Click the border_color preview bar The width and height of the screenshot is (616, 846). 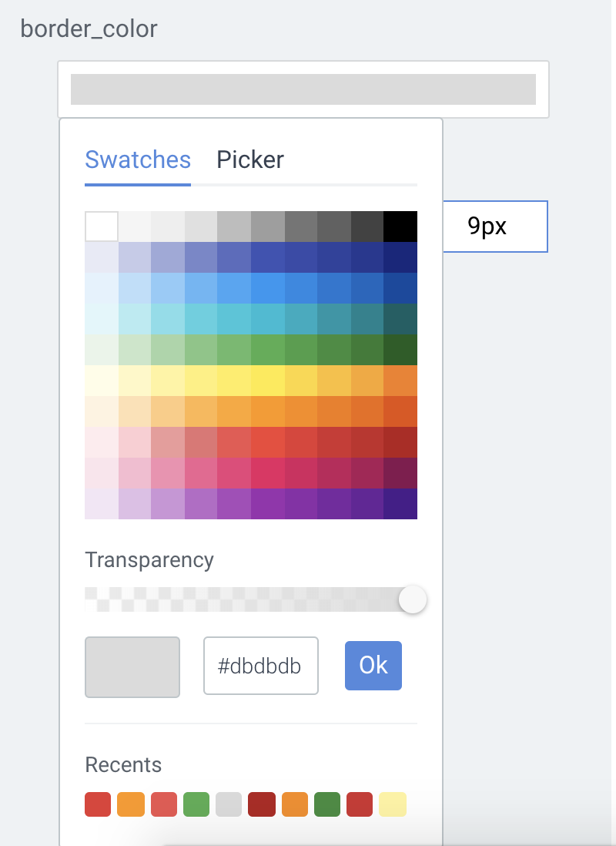click(303, 89)
